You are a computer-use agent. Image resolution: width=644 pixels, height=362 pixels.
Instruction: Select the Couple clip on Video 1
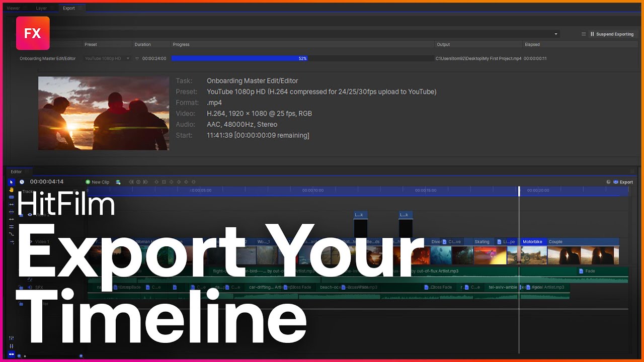(x=583, y=251)
